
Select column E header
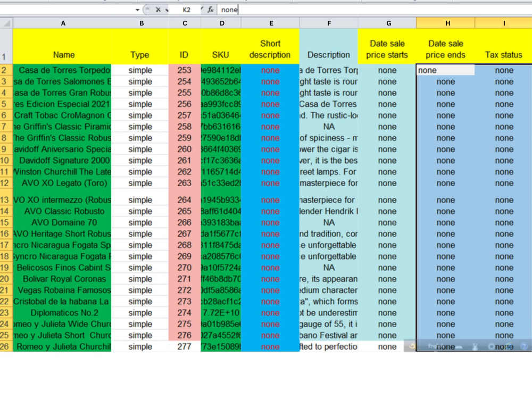271,23
